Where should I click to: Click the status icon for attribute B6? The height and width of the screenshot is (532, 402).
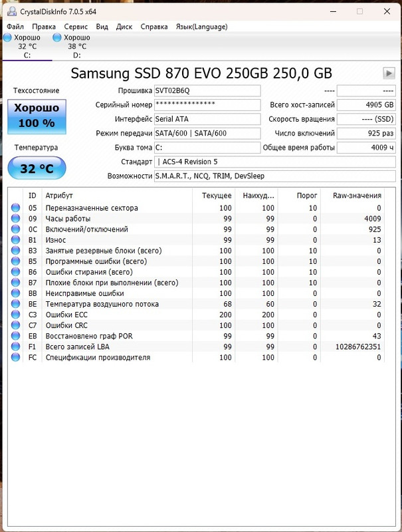[x=15, y=272]
